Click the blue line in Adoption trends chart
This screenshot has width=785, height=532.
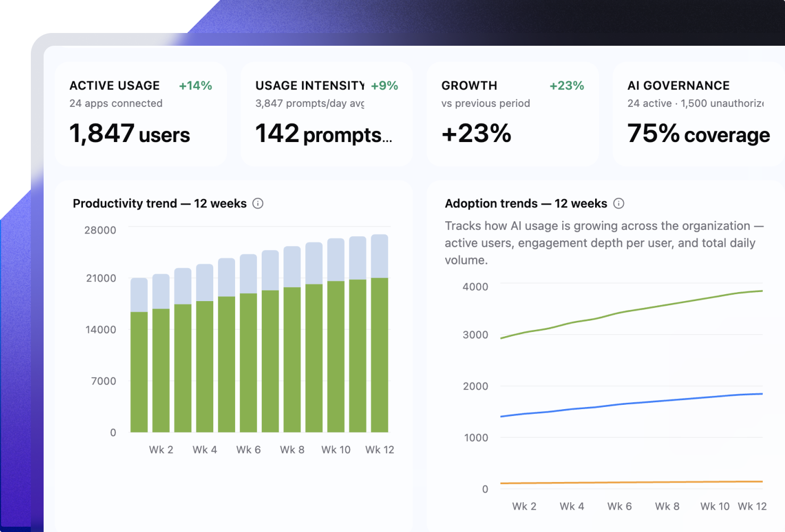[x=632, y=403]
